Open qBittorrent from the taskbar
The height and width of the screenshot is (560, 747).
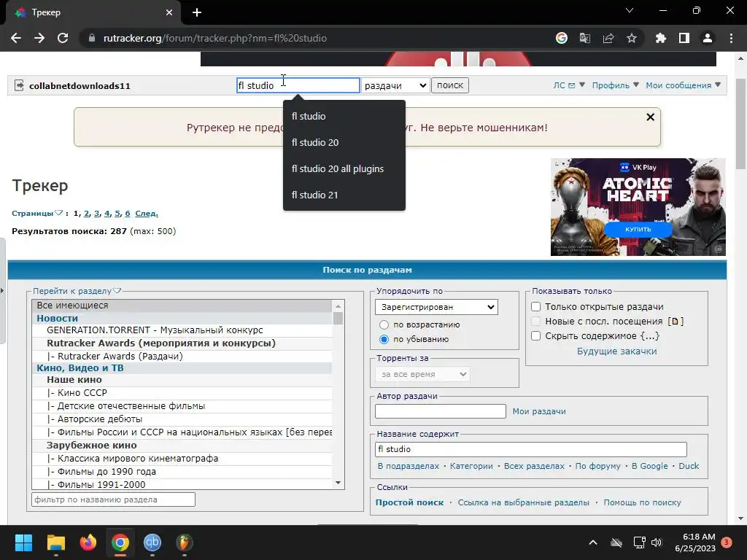click(x=152, y=542)
